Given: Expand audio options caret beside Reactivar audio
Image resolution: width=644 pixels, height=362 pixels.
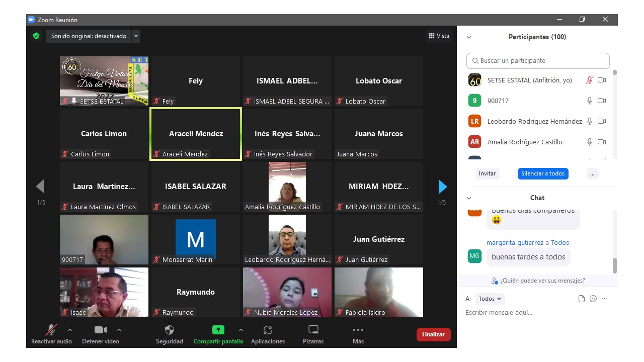Looking at the screenshot, I should click(70, 330).
